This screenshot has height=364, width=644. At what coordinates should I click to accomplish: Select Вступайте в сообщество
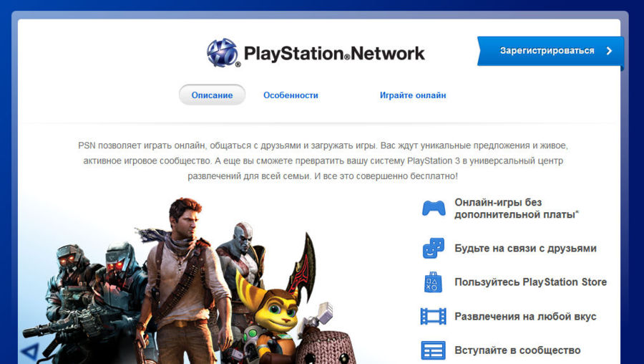[517, 350]
